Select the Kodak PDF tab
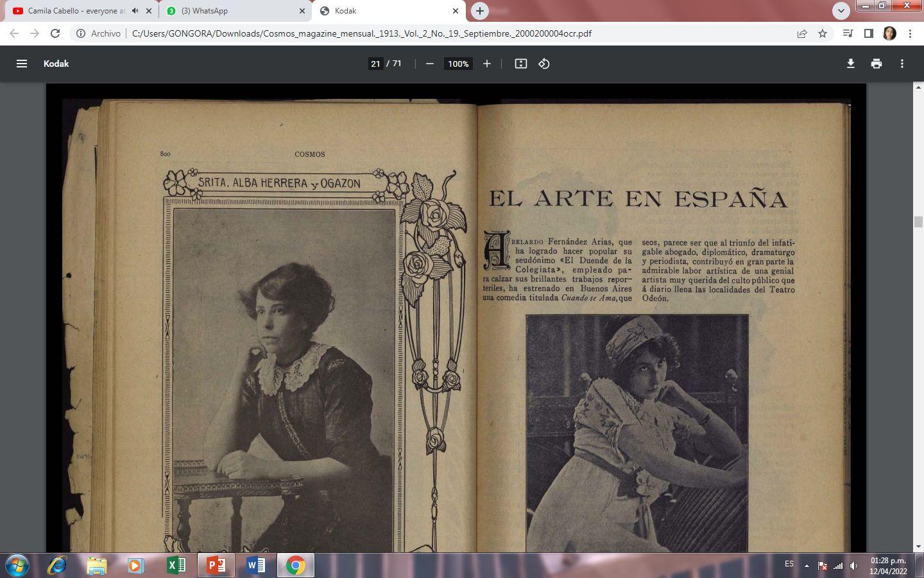924x578 pixels. point(389,11)
